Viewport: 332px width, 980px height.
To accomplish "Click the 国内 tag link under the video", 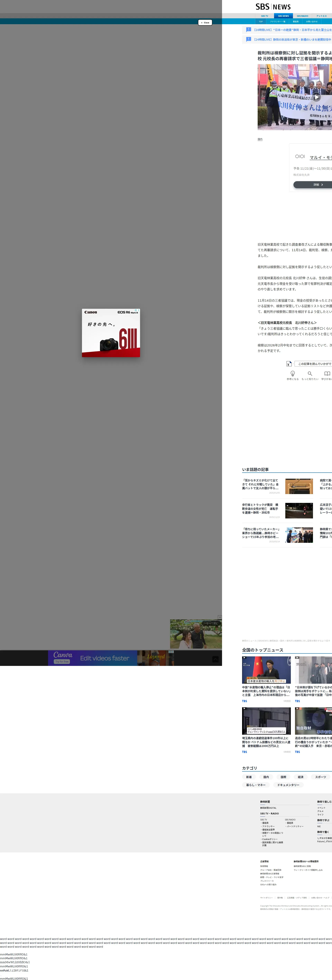I will point(260,139).
